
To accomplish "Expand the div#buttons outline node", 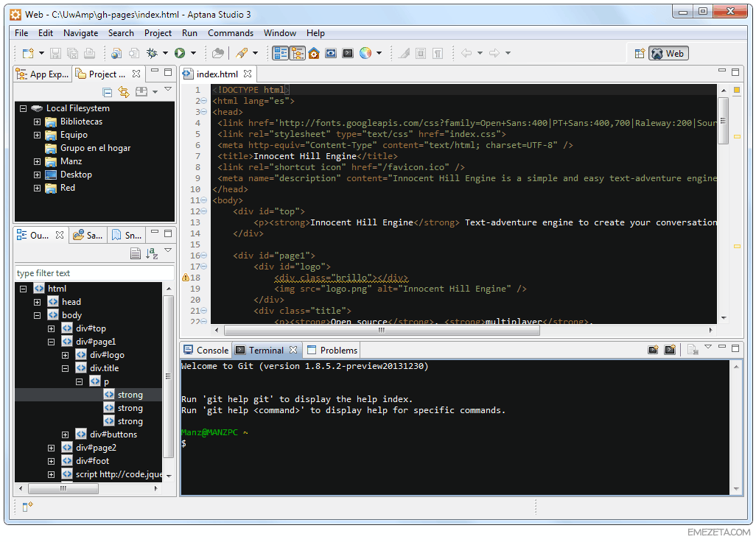I will (65, 434).
